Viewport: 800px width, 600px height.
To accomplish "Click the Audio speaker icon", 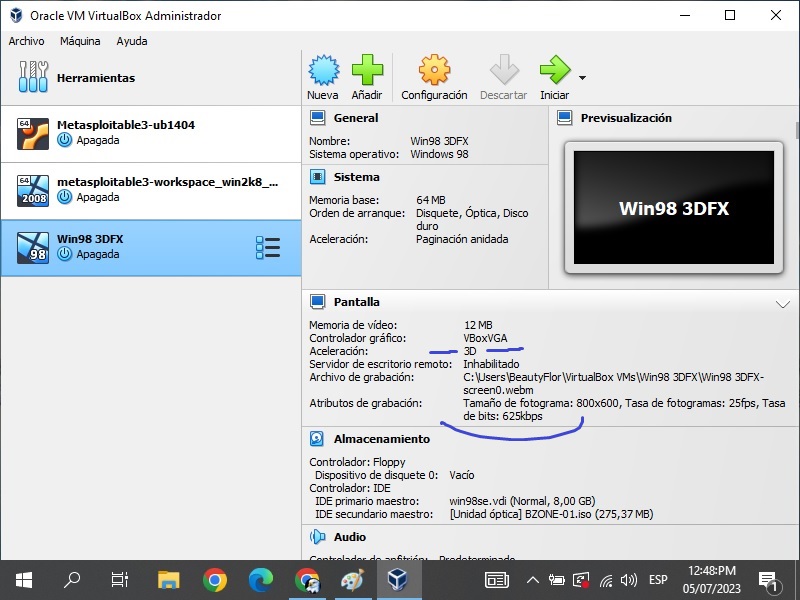I will coord(317,537).
